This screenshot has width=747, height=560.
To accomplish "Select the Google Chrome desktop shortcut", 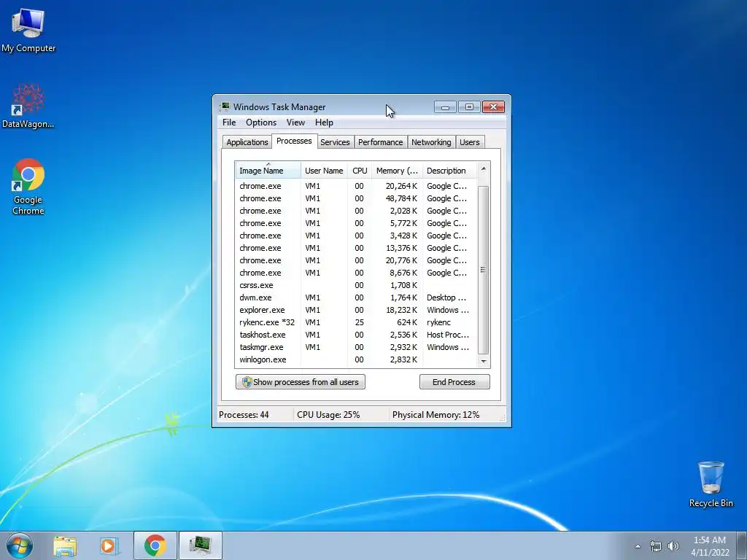I will (28, 187).
